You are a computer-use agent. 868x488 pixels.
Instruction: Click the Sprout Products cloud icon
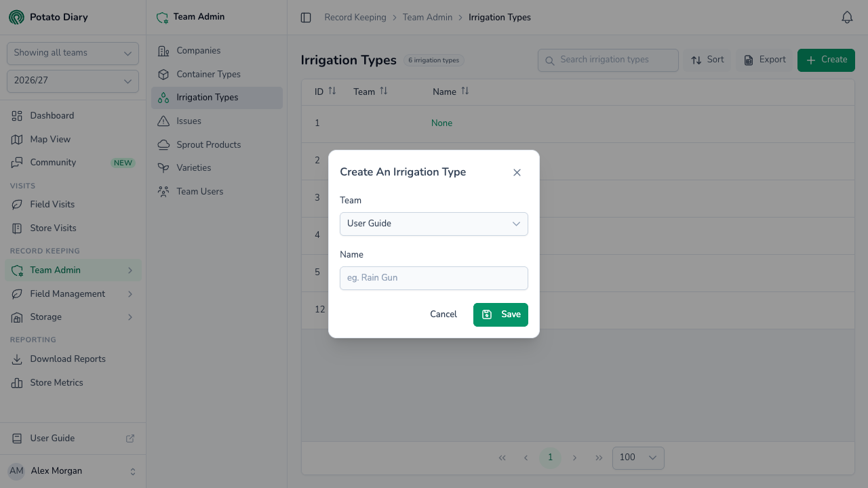click(163, 145)
